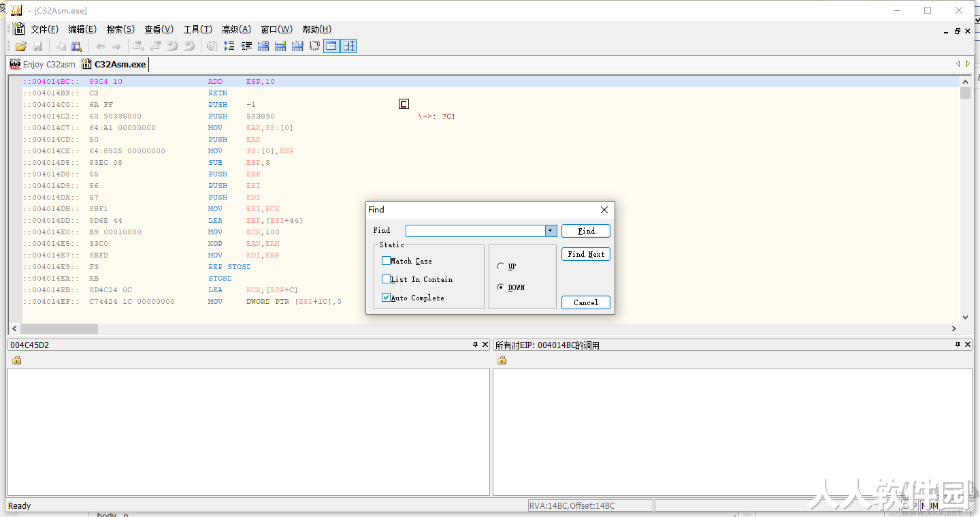Click the open file folder toolbar icon
The width and height of the screenshot is (980, 517).
[x=21, y=46]
